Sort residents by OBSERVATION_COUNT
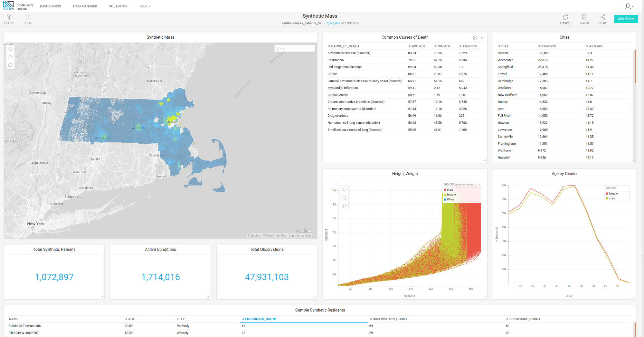 click(x=388, y=319)
